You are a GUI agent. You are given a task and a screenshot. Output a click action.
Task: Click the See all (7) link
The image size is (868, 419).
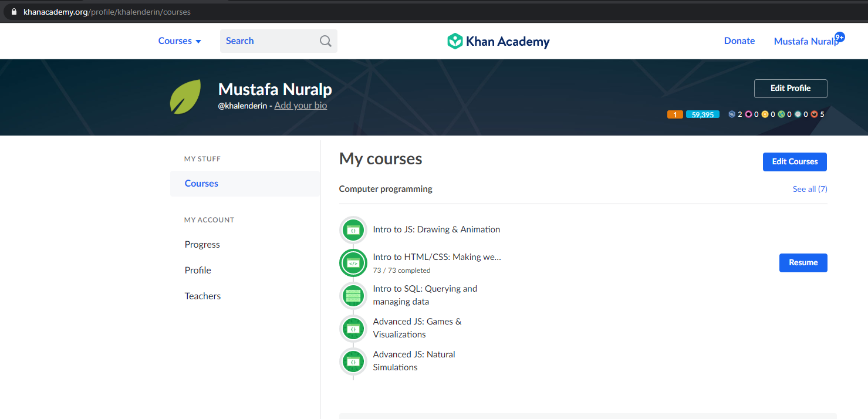click(x=810, y=189)
